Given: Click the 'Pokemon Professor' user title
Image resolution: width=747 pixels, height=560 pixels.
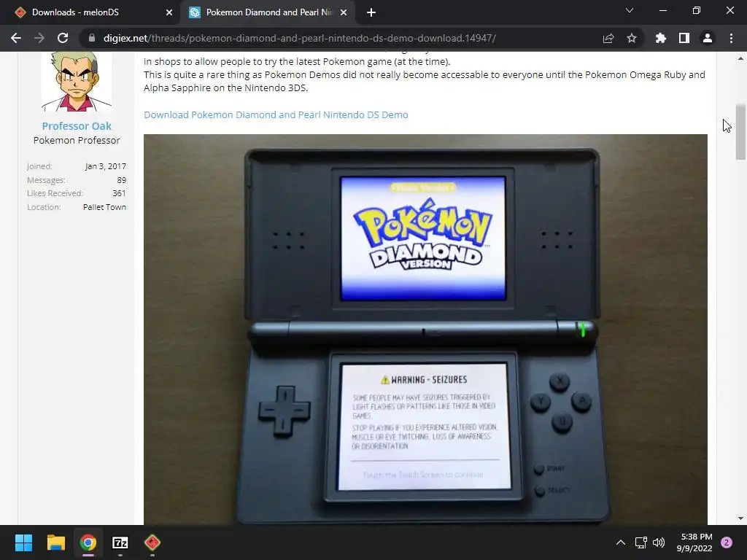Looking at the screenshot, I should coord(77,141).
